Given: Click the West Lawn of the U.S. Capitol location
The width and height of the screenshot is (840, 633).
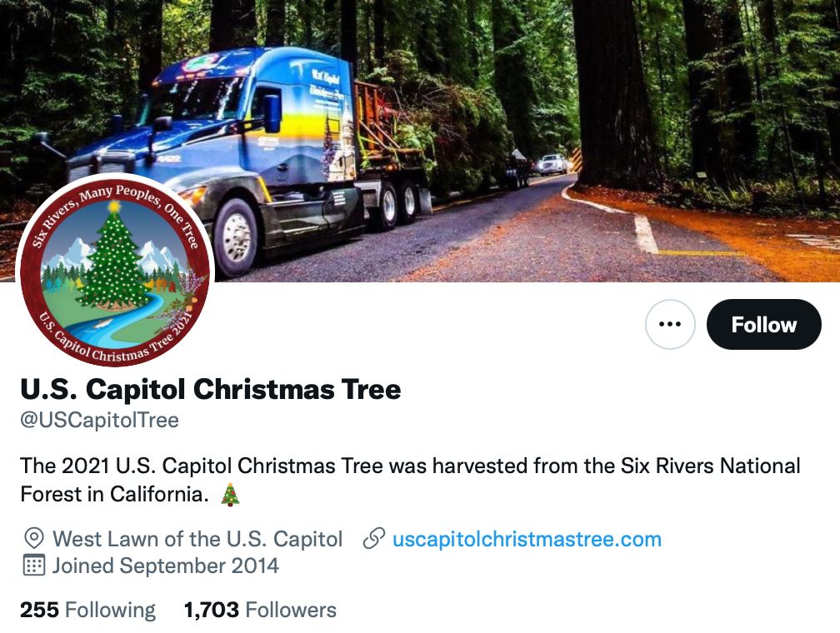Looking at the screenshot, I should tap(197, 539).
